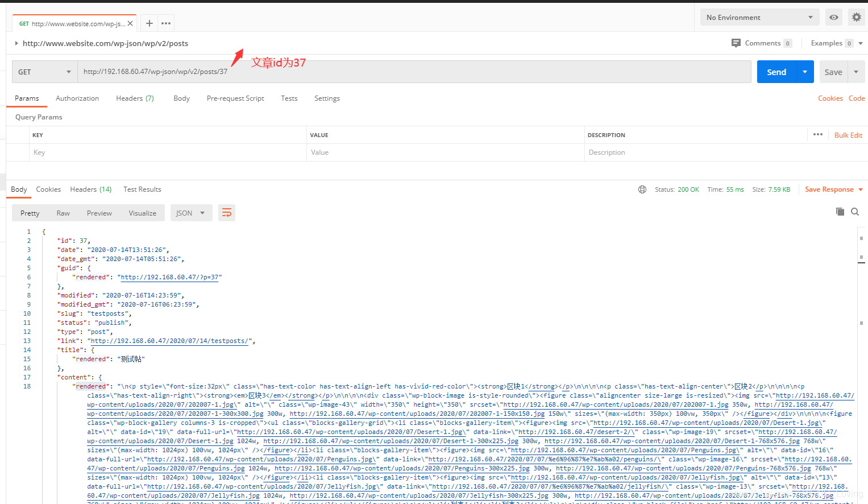This screenshot has height=504, width=868.
Task: Open Cookies link on right
Action: 830,98
